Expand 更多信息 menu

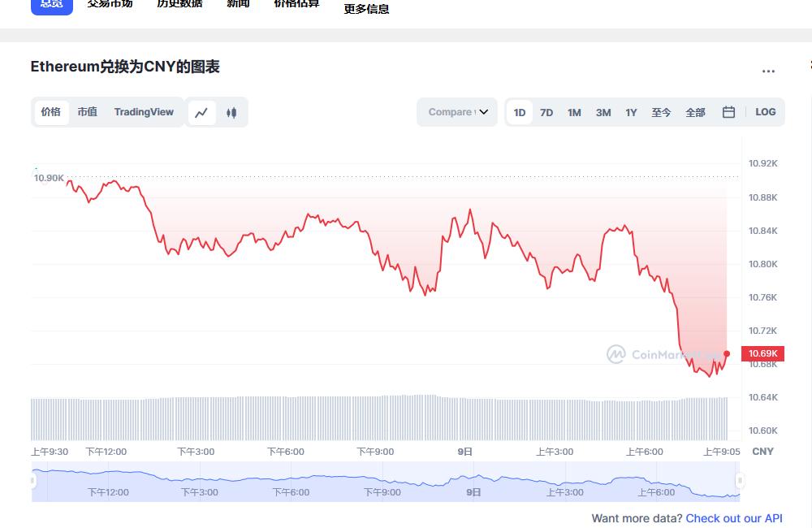[365, 9]
